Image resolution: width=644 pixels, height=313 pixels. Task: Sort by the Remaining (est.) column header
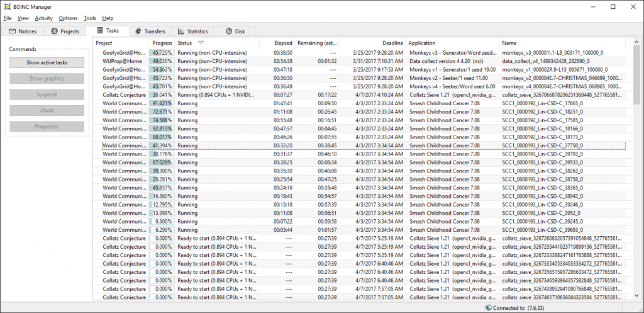pos(317,43)
